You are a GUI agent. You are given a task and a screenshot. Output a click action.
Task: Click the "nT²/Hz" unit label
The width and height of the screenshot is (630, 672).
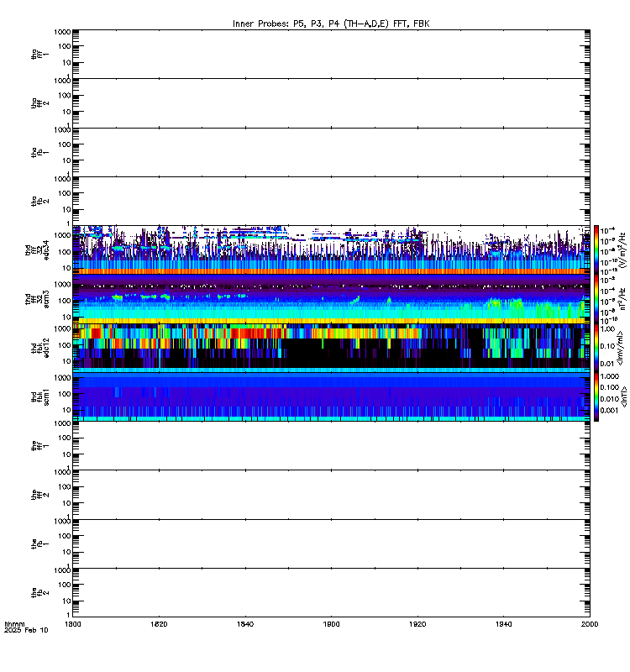click(623, 299)
